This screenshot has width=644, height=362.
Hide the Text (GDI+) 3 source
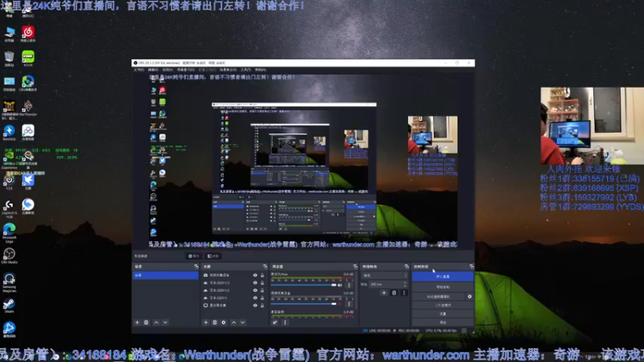click(x=255, y=283)
